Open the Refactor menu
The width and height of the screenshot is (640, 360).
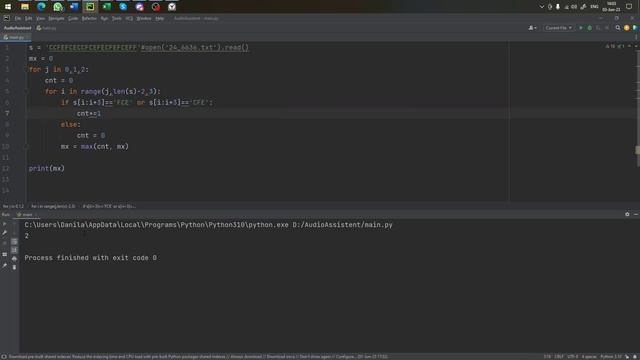pos(89,18)
